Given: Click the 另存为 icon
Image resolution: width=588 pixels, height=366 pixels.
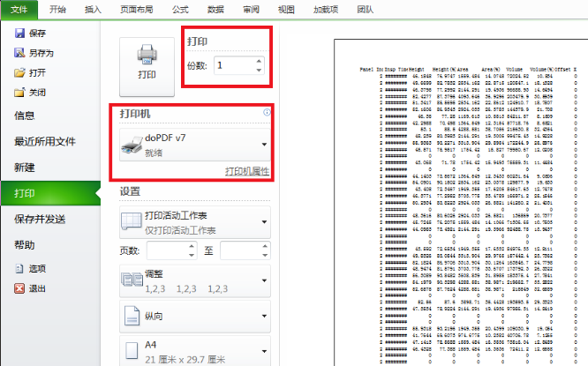Looking at the screenshot, I should pyautogui.click(x=19, y=53).
